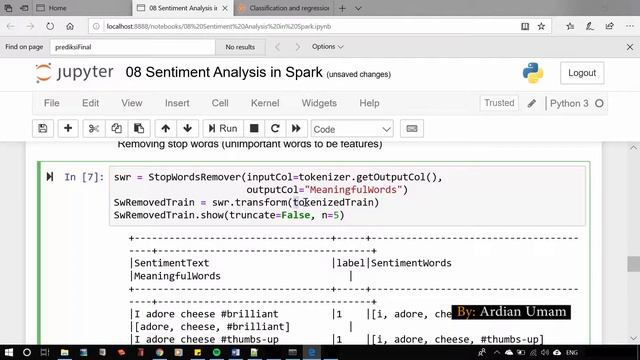
Task: Close the find on page bar
Action: click(630, 47)
